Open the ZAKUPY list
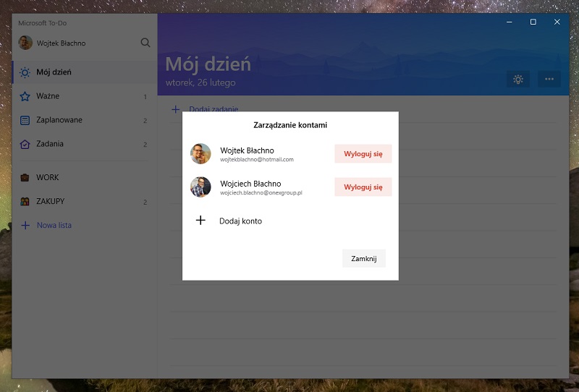The image size is (579, 392). 85,202
